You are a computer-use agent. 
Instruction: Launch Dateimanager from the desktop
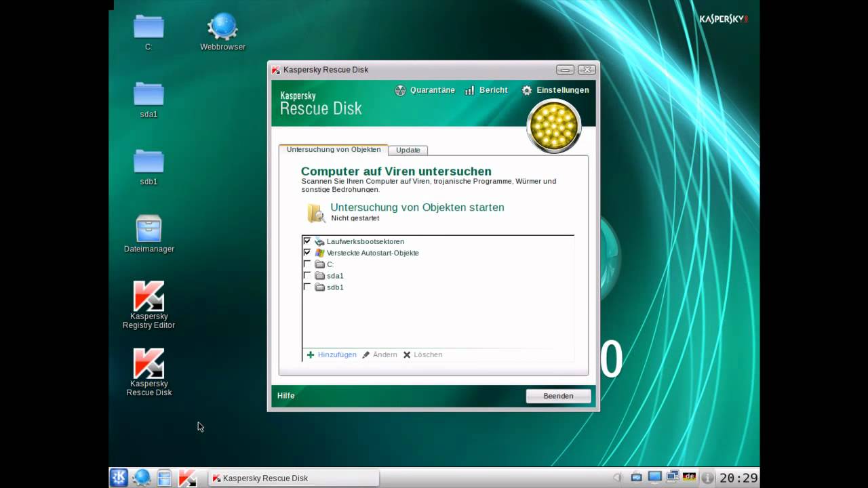[149, 234]
